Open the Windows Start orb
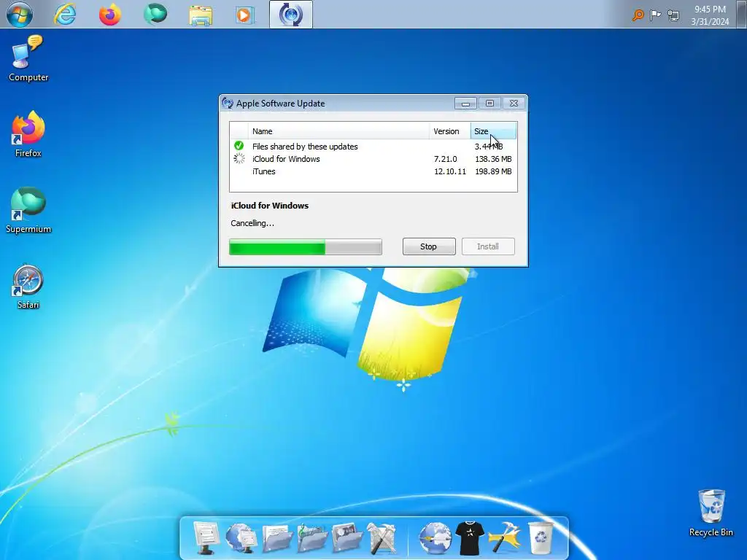The width and height of the screenshot is (747, 560). point(19,15)
